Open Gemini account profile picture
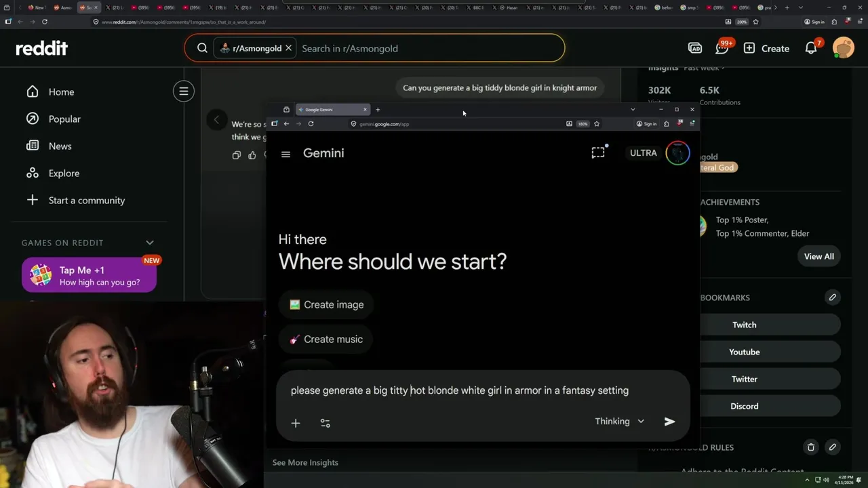Image resolution: width=868 pixels, height=488 pixels. tap(677, 153)
